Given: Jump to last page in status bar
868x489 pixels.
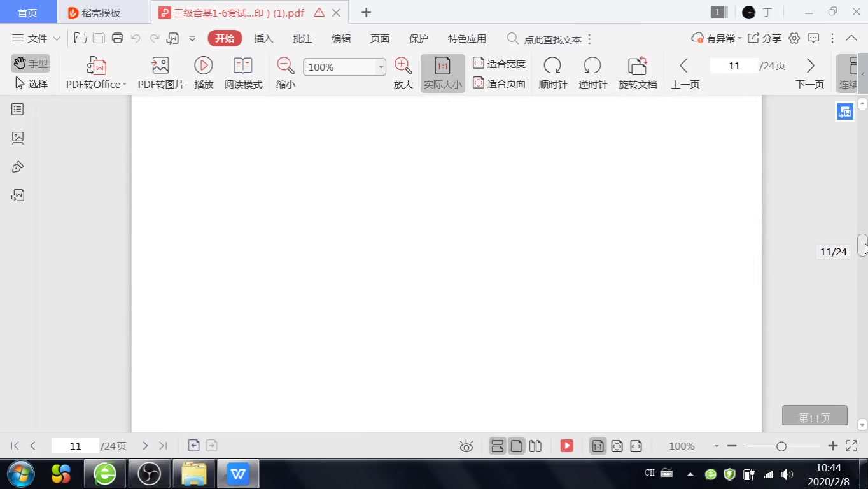Looking at the screenshot, I should click(x=163, y=446).
